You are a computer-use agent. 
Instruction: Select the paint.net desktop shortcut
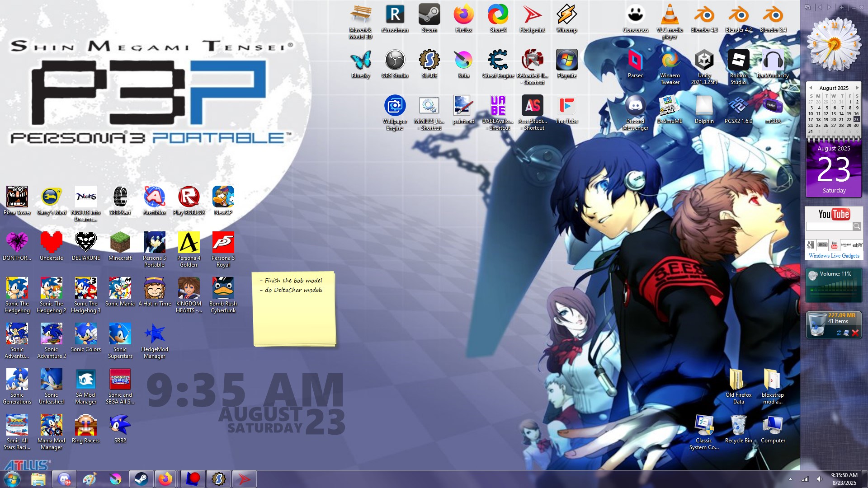pos(463,110)
